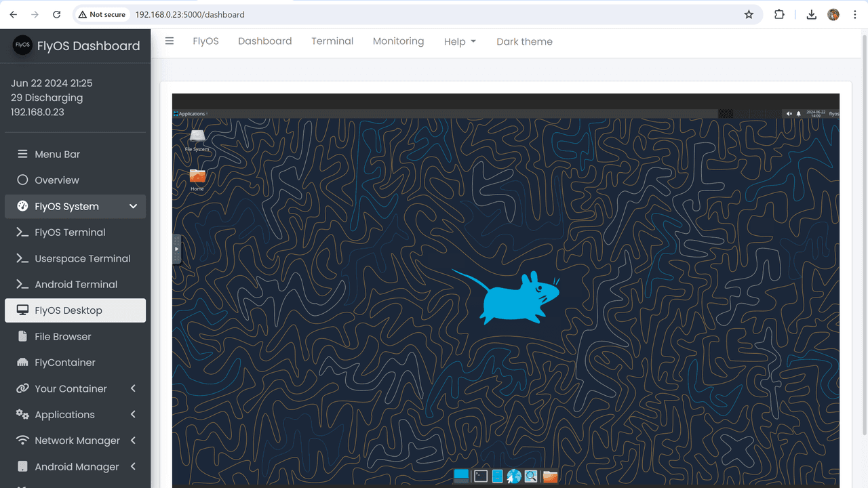This screenshot has height=488, width=868.
Task: Select FlyOS Desktop in sidebar
Action: click(75, 310)
